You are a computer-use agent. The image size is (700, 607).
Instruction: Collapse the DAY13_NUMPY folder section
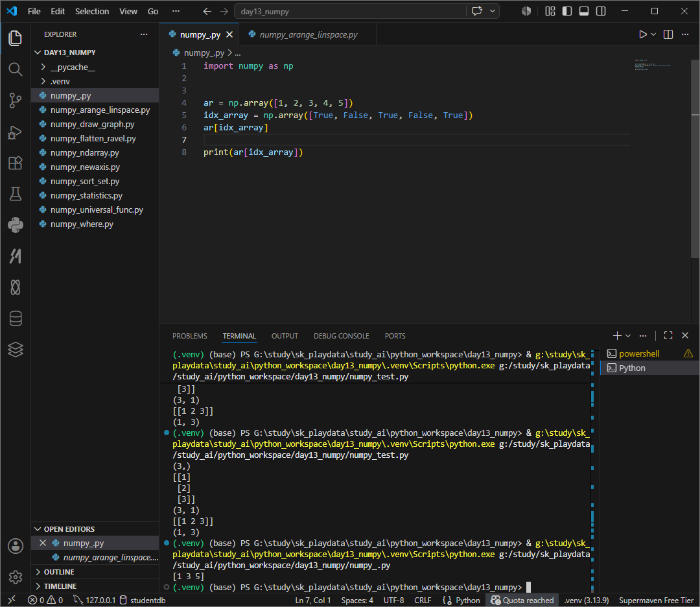pos(95,53)
